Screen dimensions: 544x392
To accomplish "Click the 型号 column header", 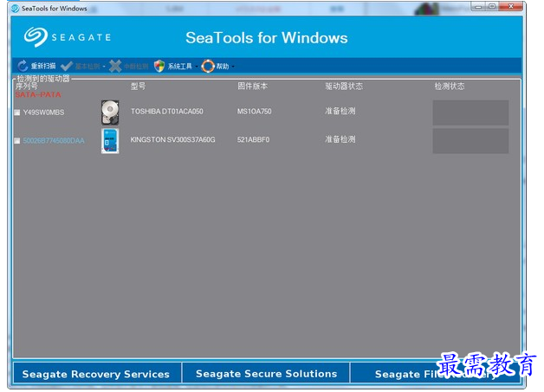I will click(x=138, y=86).
